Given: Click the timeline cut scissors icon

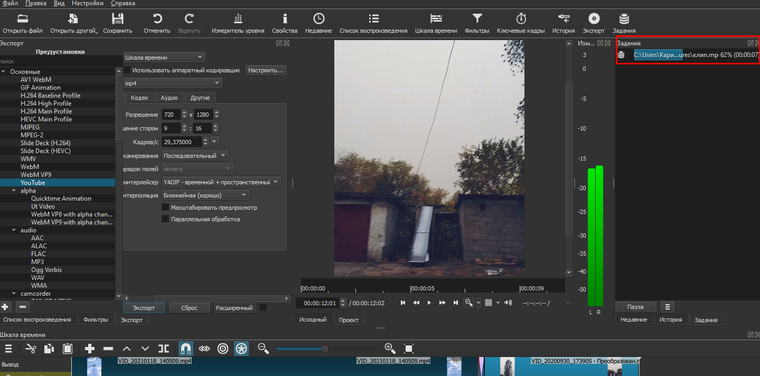Looking at the screenshot, I should 31,348.
